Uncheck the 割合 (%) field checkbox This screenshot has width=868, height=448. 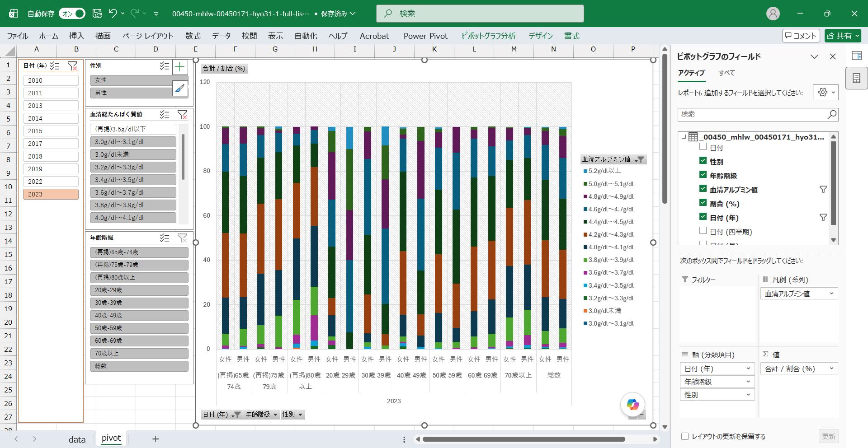[x=703, y=203]
